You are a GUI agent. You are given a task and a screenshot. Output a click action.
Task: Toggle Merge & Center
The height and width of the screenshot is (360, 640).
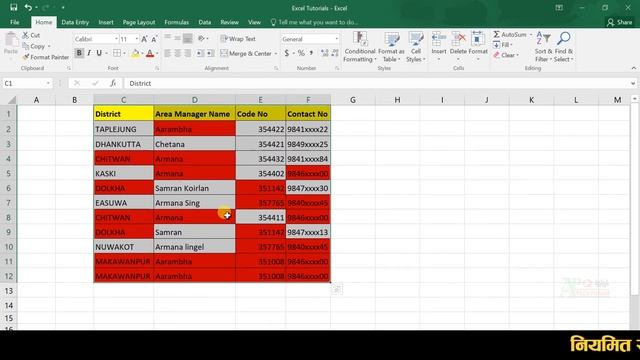[246, 53]
